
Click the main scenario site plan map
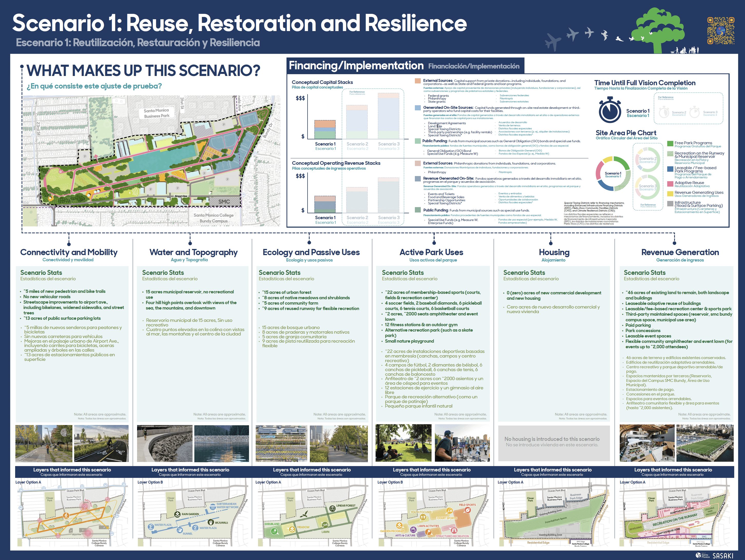click(x=151, y=161)
